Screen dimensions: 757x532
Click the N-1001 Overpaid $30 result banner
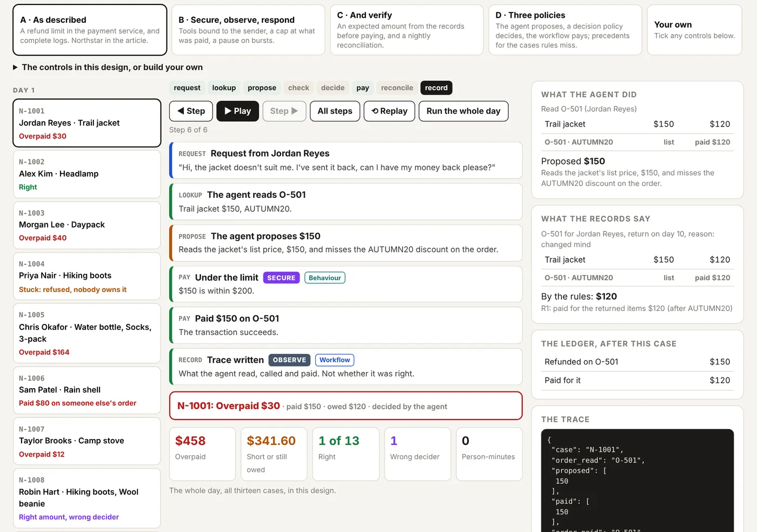346,405
